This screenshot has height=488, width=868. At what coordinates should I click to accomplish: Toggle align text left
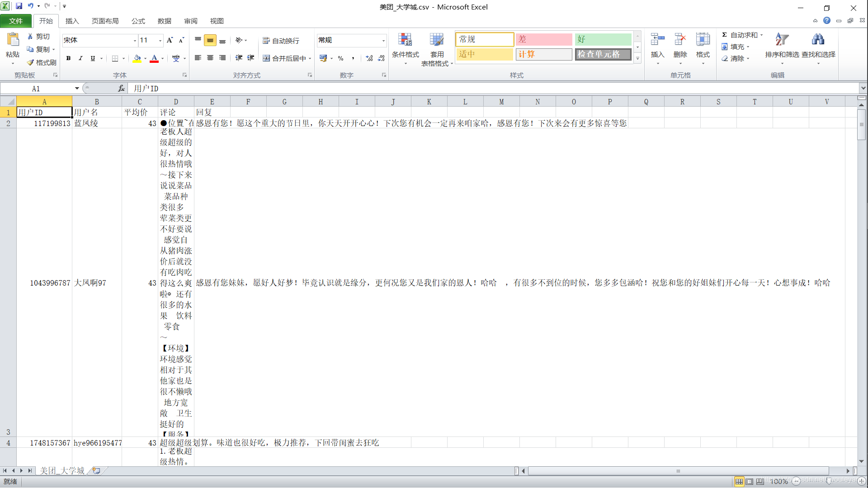pyautogui.click(x=198, y=58)
